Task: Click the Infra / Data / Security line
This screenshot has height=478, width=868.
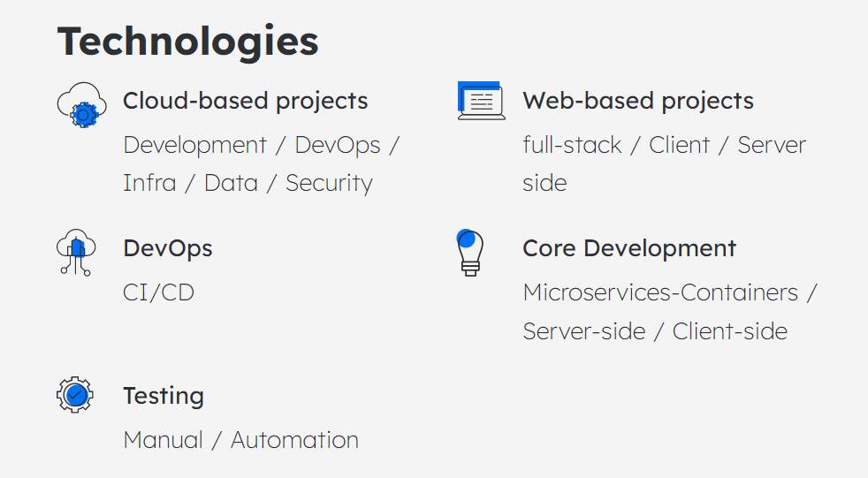Action: coord(248,183)
